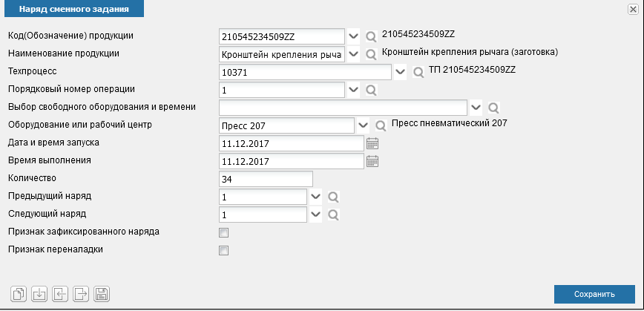
Task: Open calendar for Дата и время запуска
Action: pos(372,143)
